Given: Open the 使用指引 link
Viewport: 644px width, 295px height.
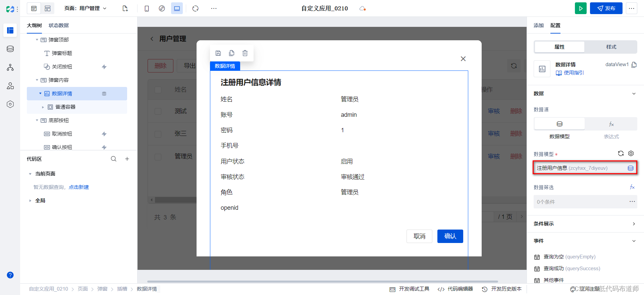Looking at the screenshot, I should [570, 73].
